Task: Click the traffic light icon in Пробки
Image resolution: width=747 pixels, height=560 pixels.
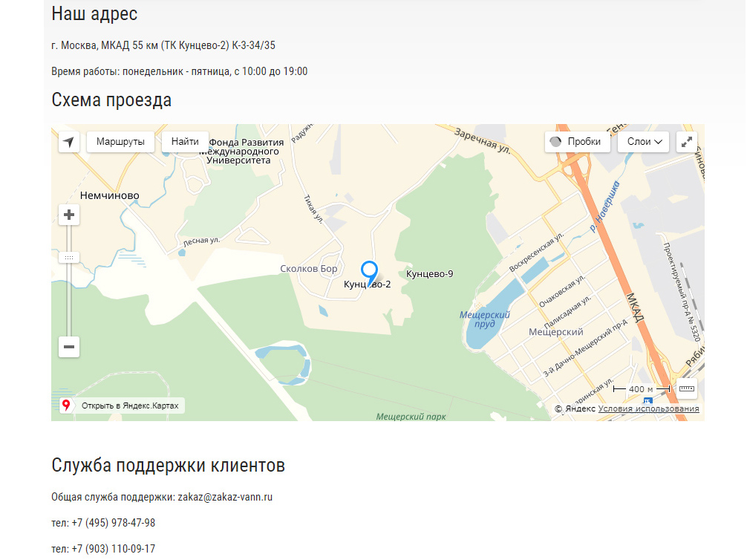Action: tap(555, 142)
